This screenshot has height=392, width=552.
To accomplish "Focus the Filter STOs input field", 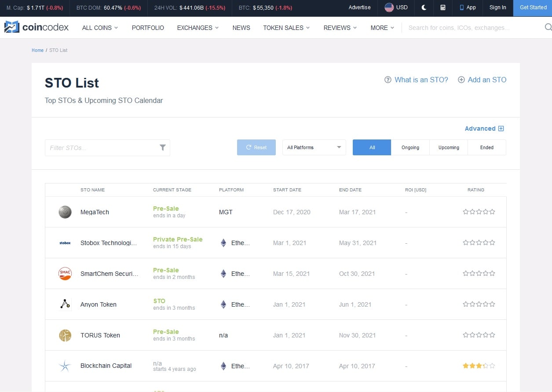I will 107,148.
